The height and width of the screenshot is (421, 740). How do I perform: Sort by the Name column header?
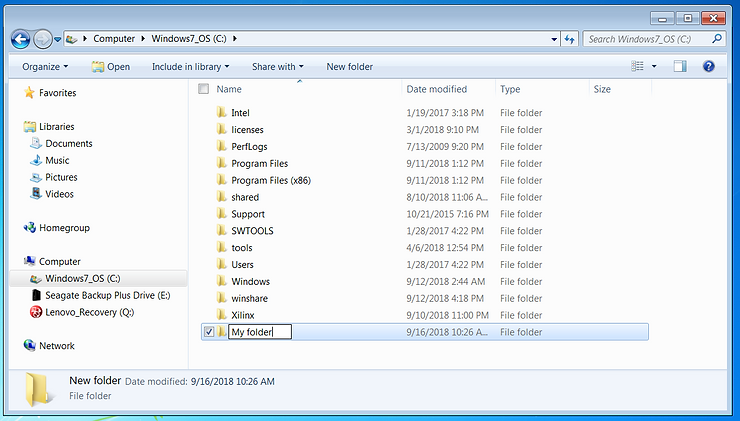click(x=229, y=89)
